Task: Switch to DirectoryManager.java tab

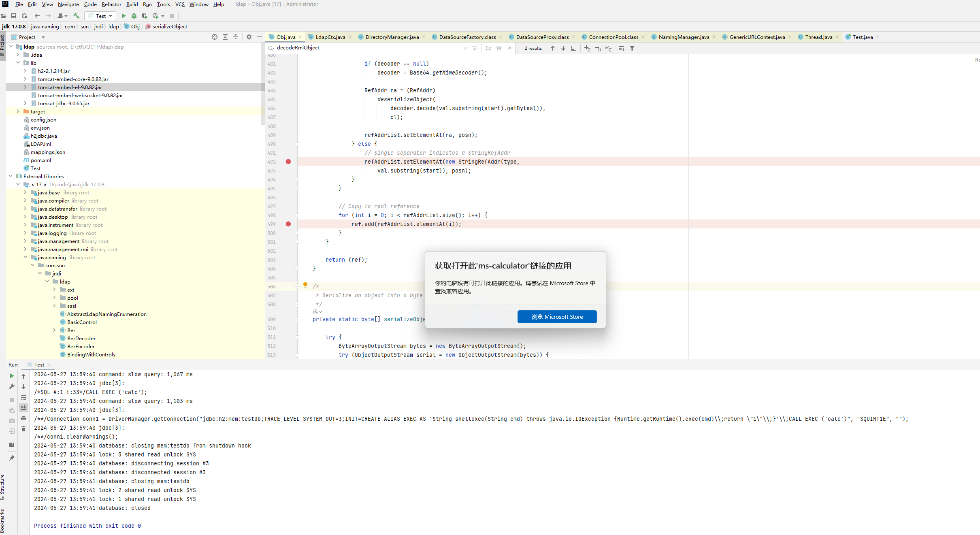Action: click(392, 37)
